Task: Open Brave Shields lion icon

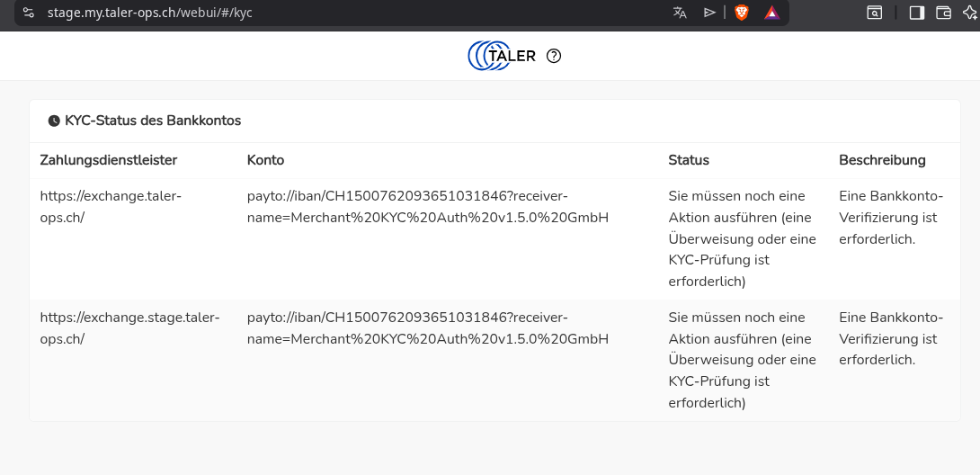Action: pos(742,13)
